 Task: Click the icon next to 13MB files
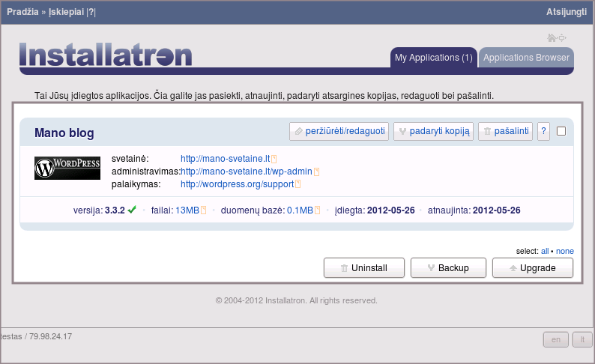203,210
